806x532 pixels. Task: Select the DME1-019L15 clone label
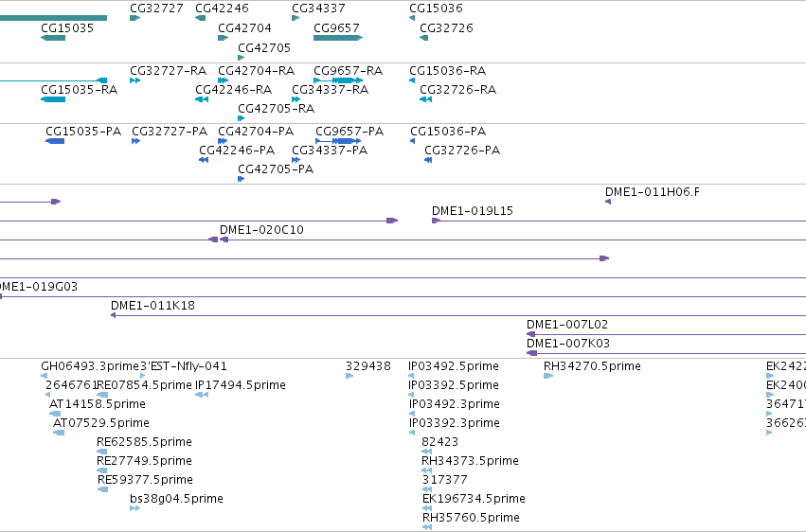(x=473, y=211)
